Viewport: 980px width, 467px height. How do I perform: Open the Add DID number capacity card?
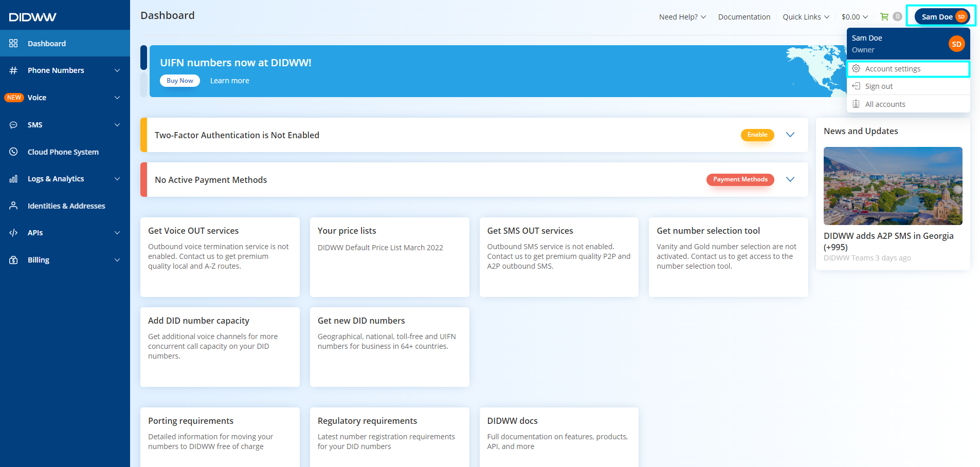[x=220, y=347]
